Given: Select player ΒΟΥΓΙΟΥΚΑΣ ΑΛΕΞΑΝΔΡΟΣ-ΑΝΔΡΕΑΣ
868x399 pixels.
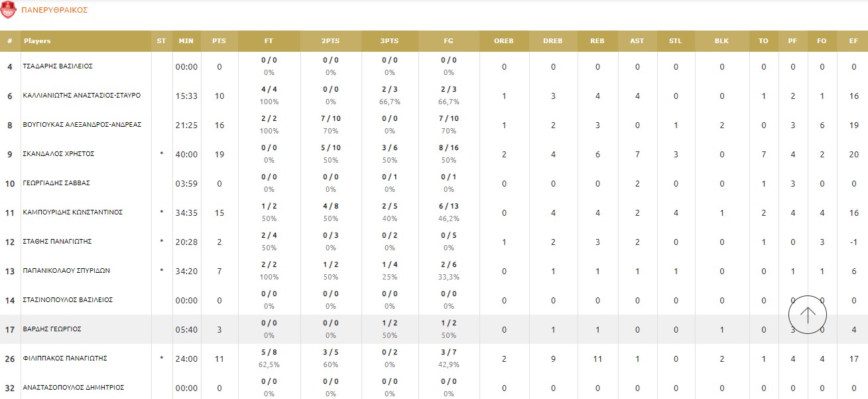Looking at the screenshot, I should click(82, 125).
